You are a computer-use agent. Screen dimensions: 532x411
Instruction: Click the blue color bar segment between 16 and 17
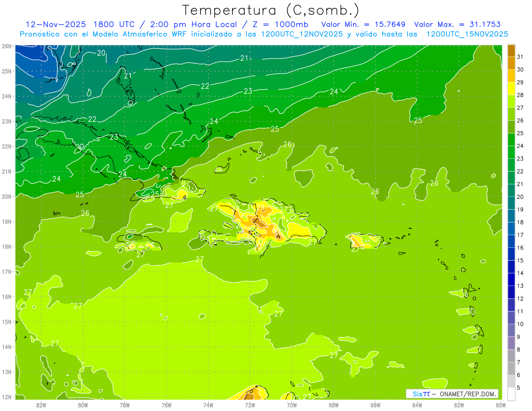[511, 241]
